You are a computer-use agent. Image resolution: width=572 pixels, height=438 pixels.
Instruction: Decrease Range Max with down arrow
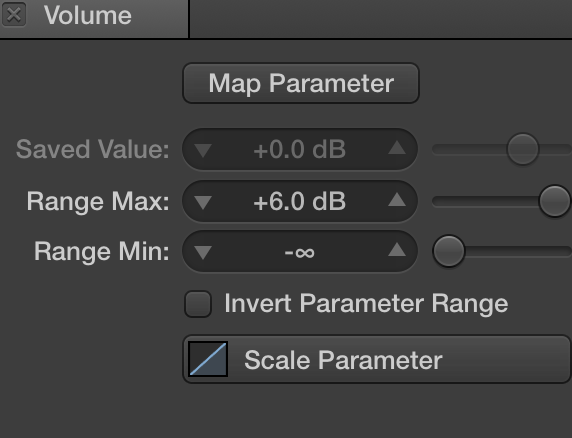point(203,202)
